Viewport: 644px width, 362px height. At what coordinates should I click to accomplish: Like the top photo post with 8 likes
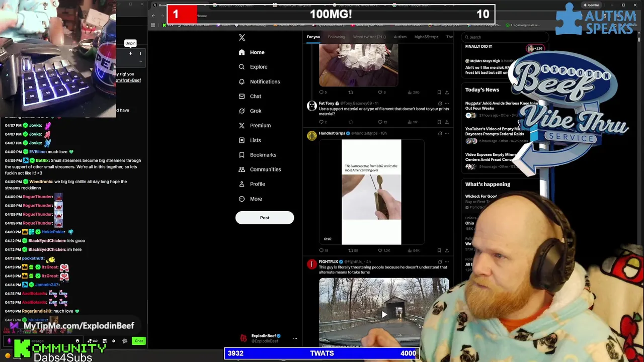(x=381, y=93)
